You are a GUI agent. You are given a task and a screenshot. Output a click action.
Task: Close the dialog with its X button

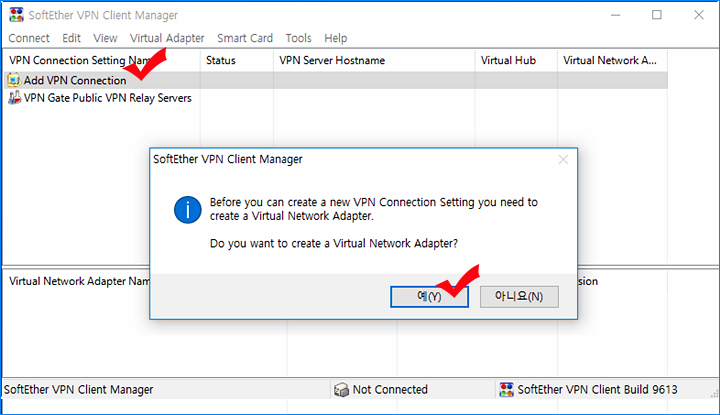tap(563, 160)
